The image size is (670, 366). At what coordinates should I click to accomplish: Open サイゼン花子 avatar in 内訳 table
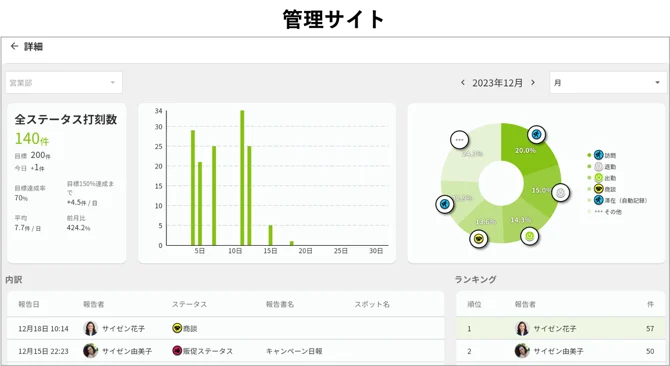click(x=91, y=328)
